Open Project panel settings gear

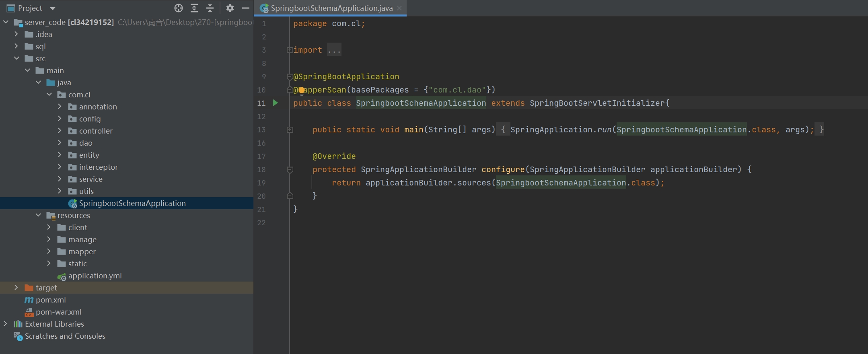click(230, 8)
